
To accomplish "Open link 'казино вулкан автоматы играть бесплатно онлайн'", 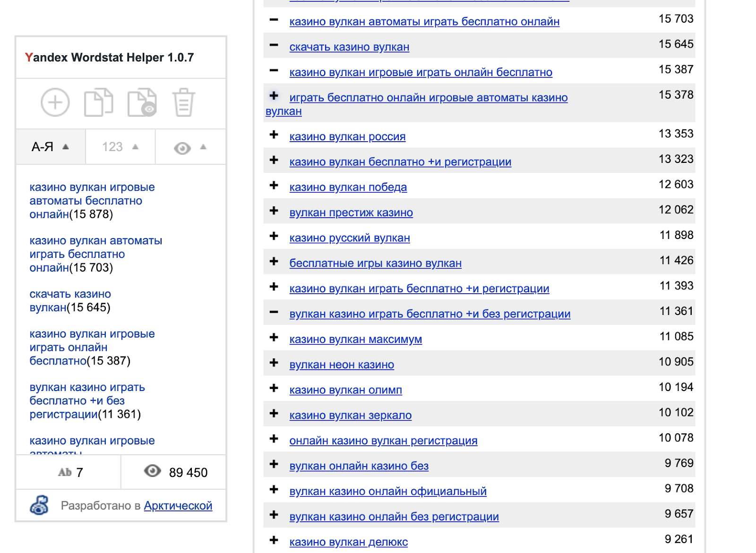I will tap(424, 22).
